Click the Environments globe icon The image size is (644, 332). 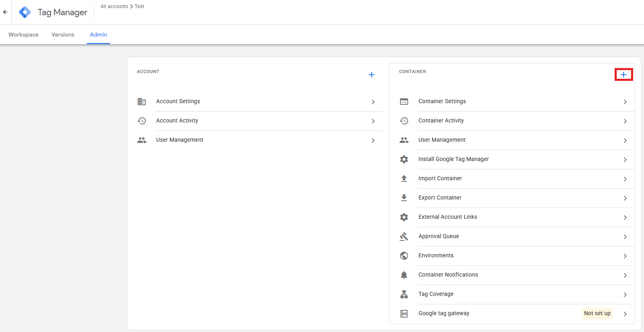point(404,256)
